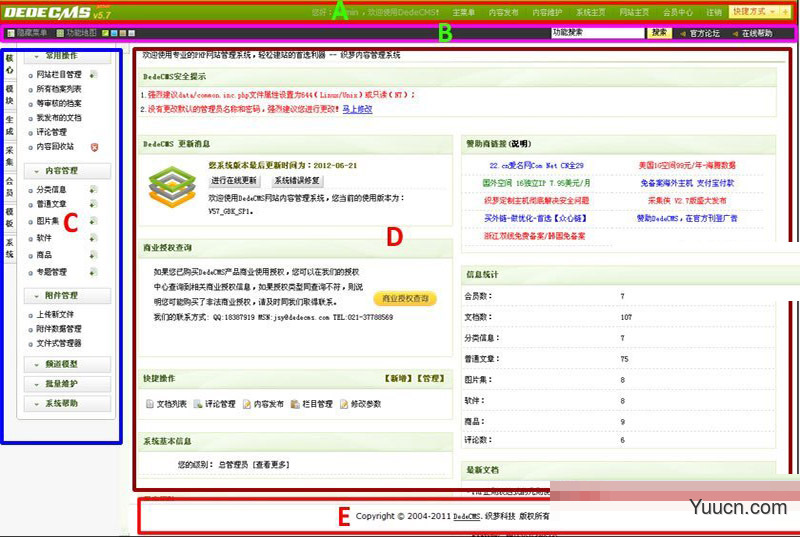Open 内容发布 in the top navigation

(503, 12)
